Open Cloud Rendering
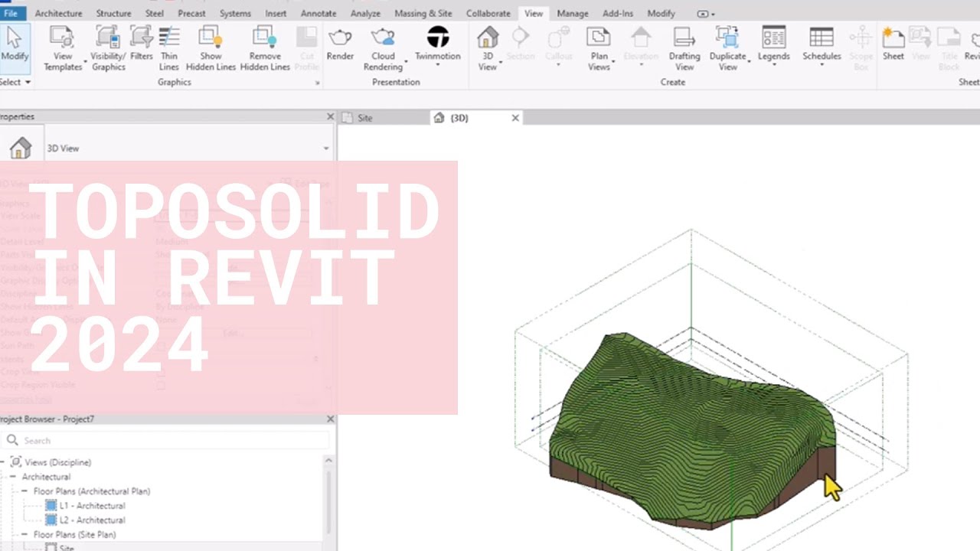 (383, 48)
